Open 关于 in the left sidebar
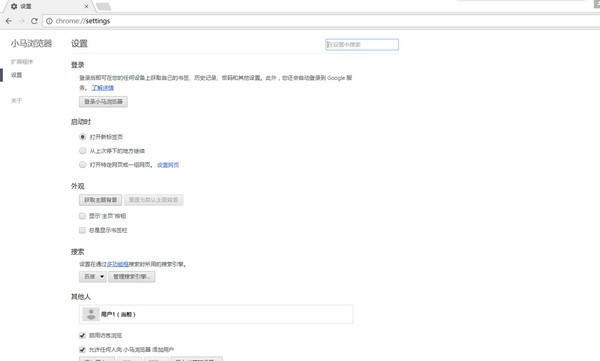This screenshot has width=600, height=361. pyautogui.click(x=16, y=101)
